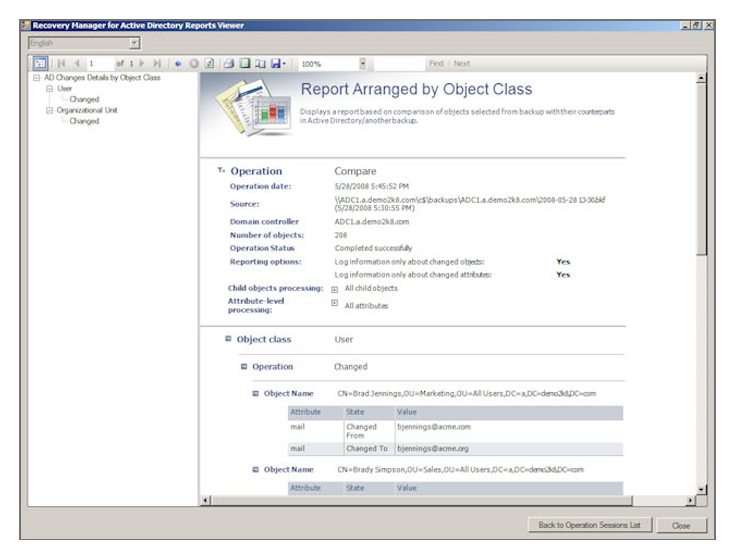Click the number of objects value 208

click(x=341, y=235)
